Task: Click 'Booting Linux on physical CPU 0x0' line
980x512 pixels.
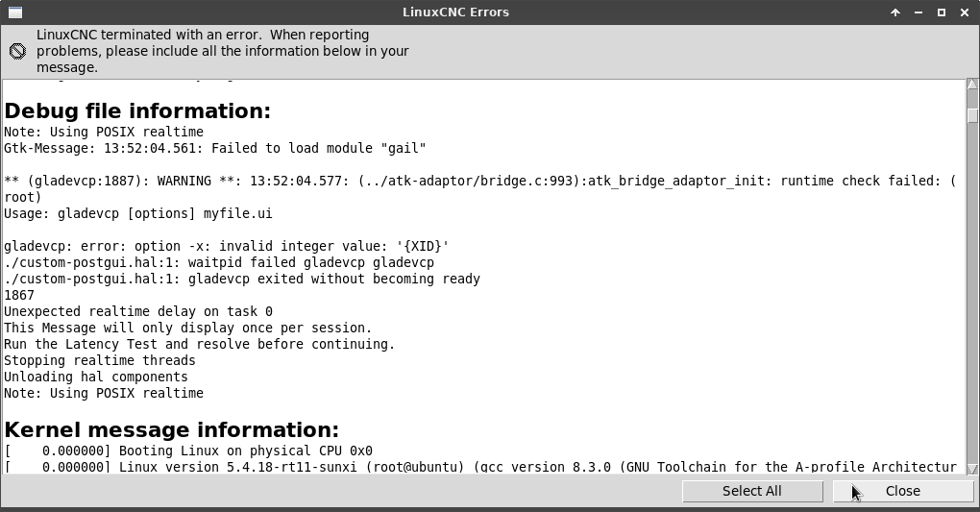Action: [x=188, y=451]
